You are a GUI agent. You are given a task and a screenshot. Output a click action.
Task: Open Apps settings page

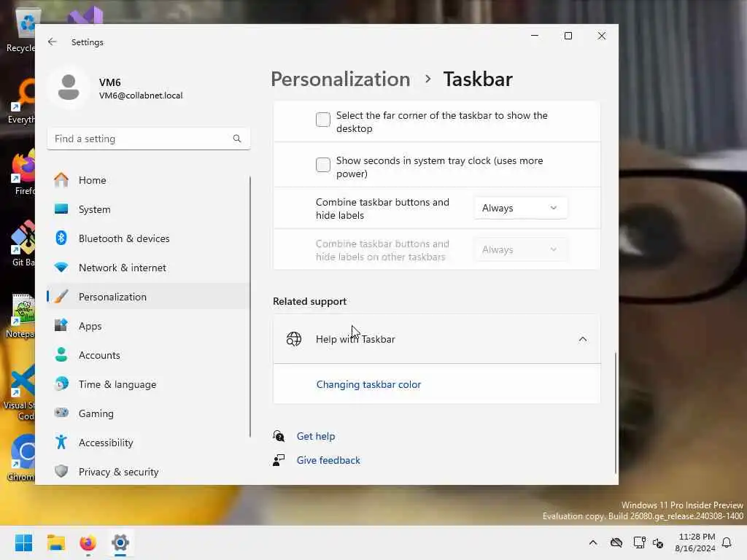pyautogui.click(x=148, y=326)
